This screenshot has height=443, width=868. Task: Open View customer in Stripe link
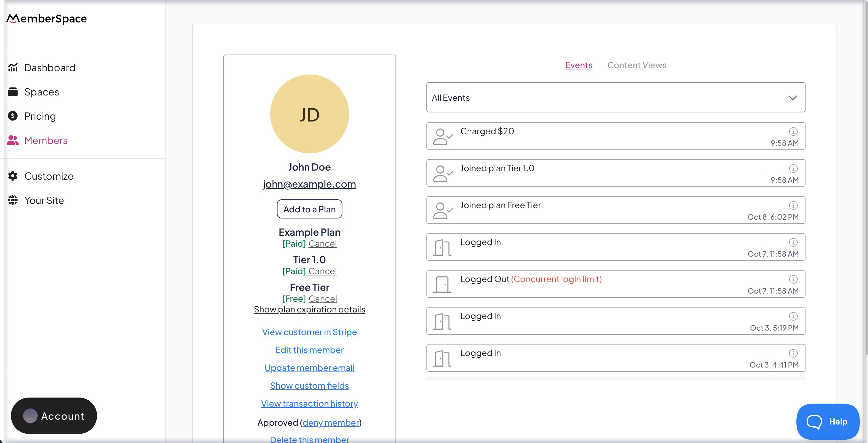(309, 332)
